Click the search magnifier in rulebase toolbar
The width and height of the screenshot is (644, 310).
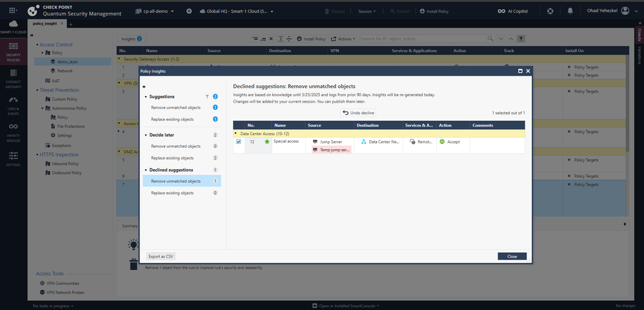click(x=490, y=39)
